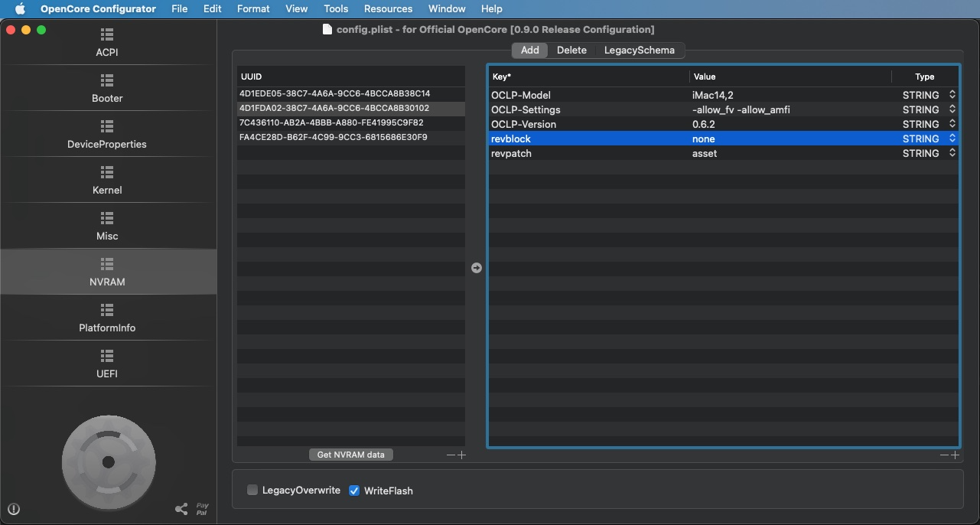Viewport: 980px width, 525px height.
Task: Select UUID 4D1EDE05-38C7-4A6A-9CC6-4BCCA8B38C14
Action: click(x=351, y=93)
